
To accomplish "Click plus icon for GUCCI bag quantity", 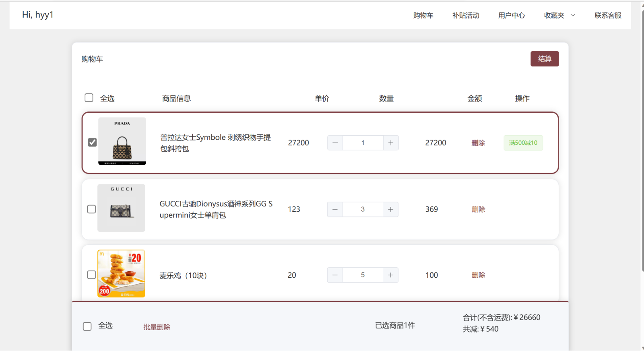I will click(390, 209).
